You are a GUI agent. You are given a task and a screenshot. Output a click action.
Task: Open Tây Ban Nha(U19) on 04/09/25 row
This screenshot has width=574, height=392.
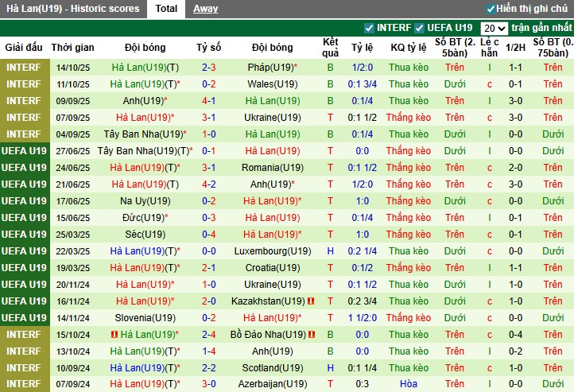[x=145, y=134]
